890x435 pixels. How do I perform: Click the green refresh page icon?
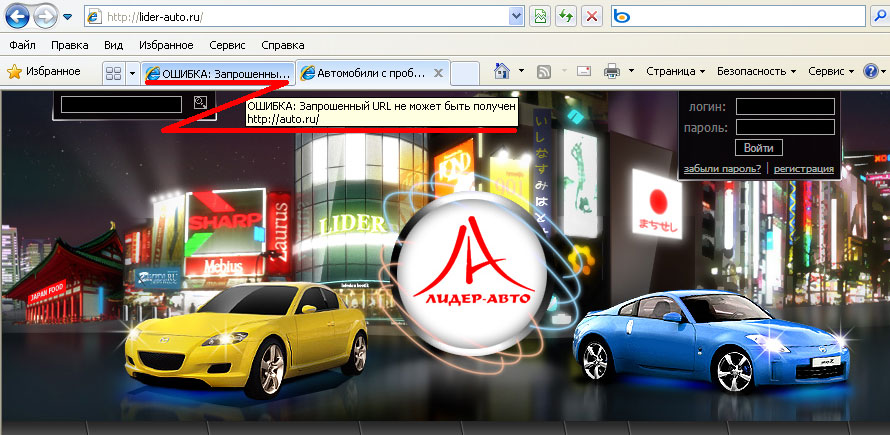click(566, 16)
